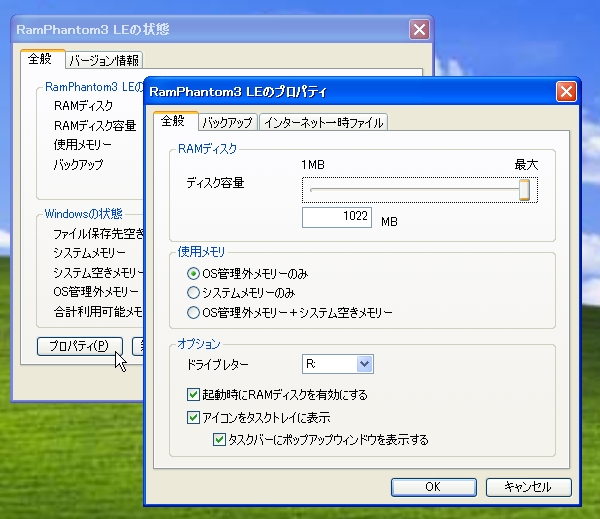
Task: Open バージョン情報 tab in status window
Action: click(104, 60)
